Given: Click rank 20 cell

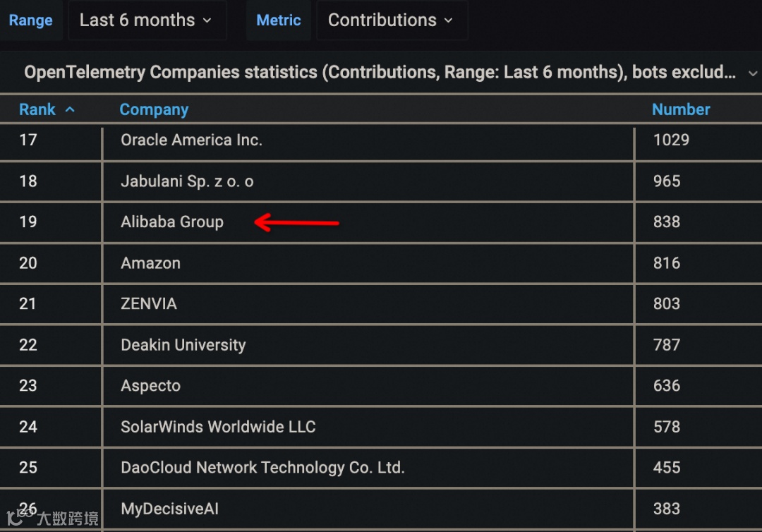Looking at the screenshot, I should pos(50,263).
